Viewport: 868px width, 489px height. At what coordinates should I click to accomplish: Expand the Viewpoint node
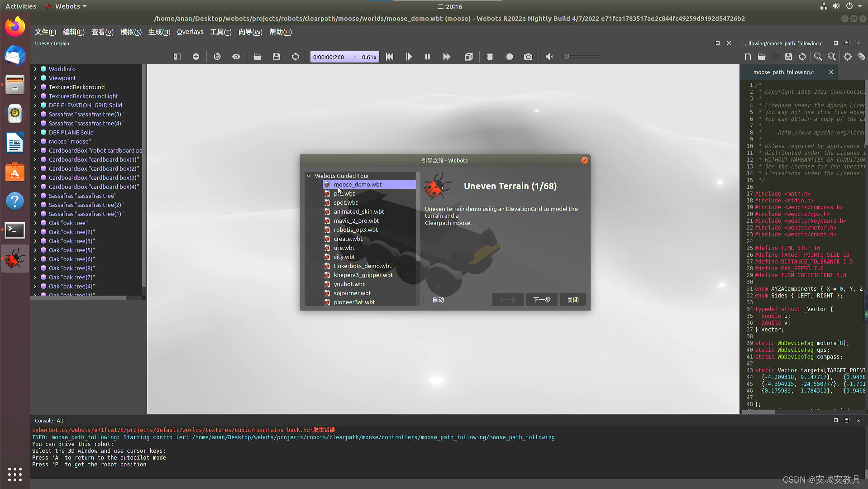[35, 78]
